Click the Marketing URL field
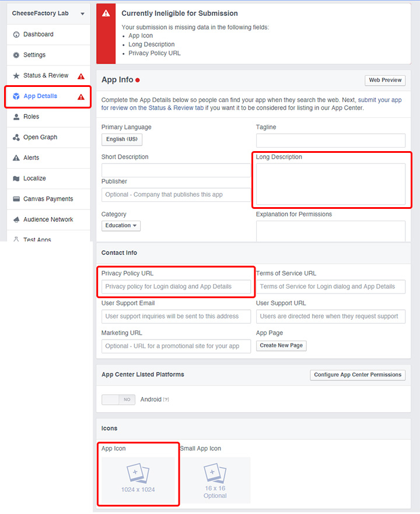The height and width of the screenshot is (514, 420). [176, 347]
